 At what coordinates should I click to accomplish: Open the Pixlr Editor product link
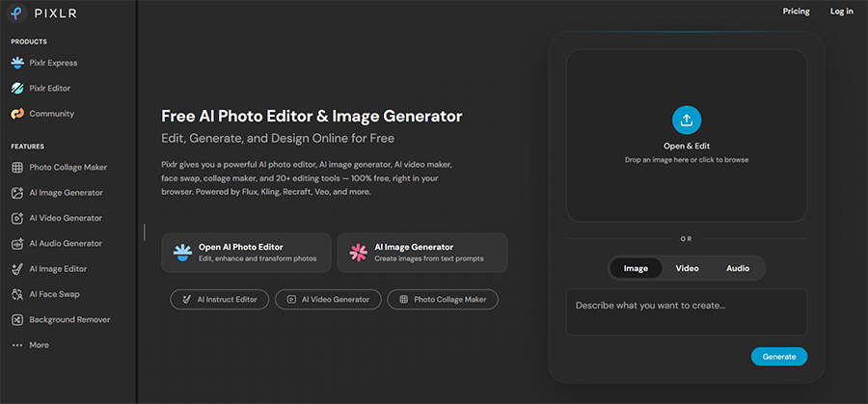coord(50,89)
